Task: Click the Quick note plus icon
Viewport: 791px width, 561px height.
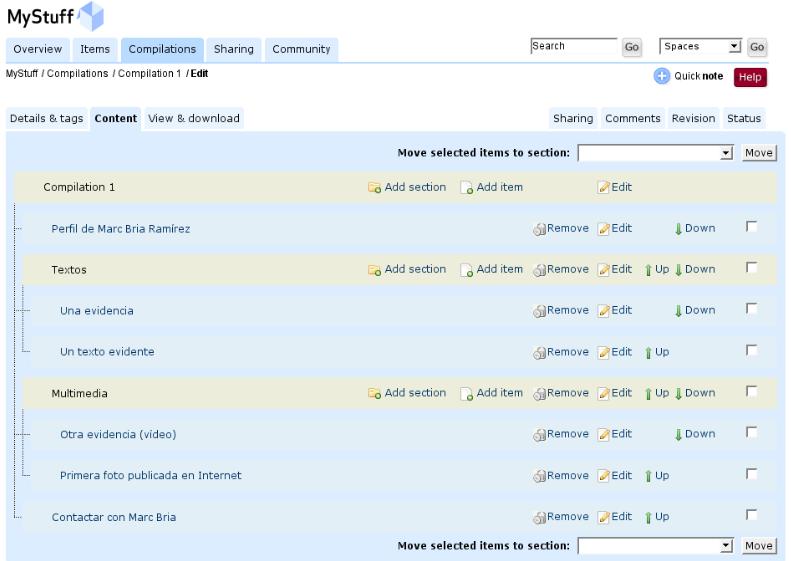Action: 661,77
